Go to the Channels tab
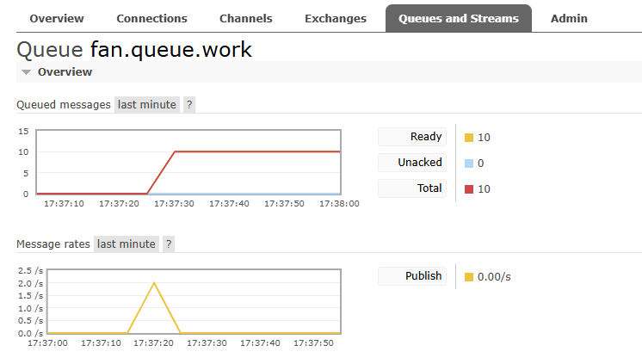Image resolution: width=642 pixels, height=364 pixels. (245, 18)
